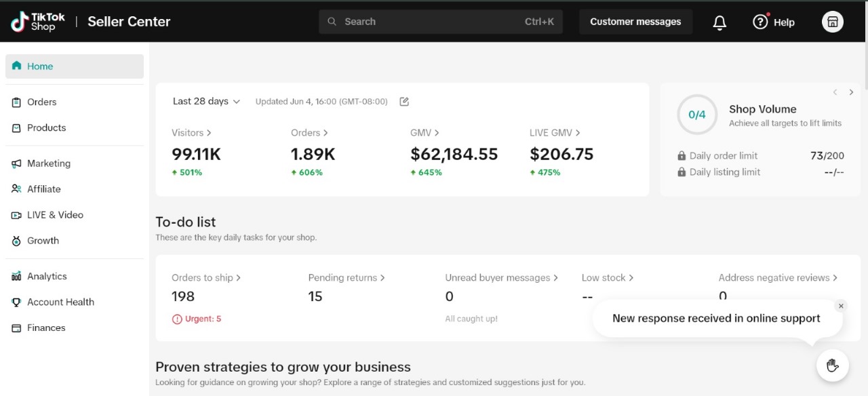Go to next Shop Volume card arrow

(x=851, y=92)
